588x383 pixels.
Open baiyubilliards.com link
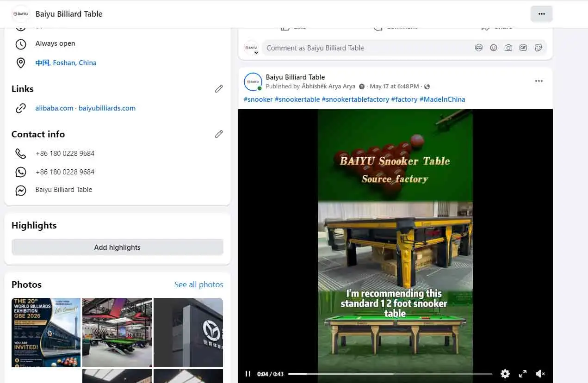pyautogui.click(x=107, y=108)
